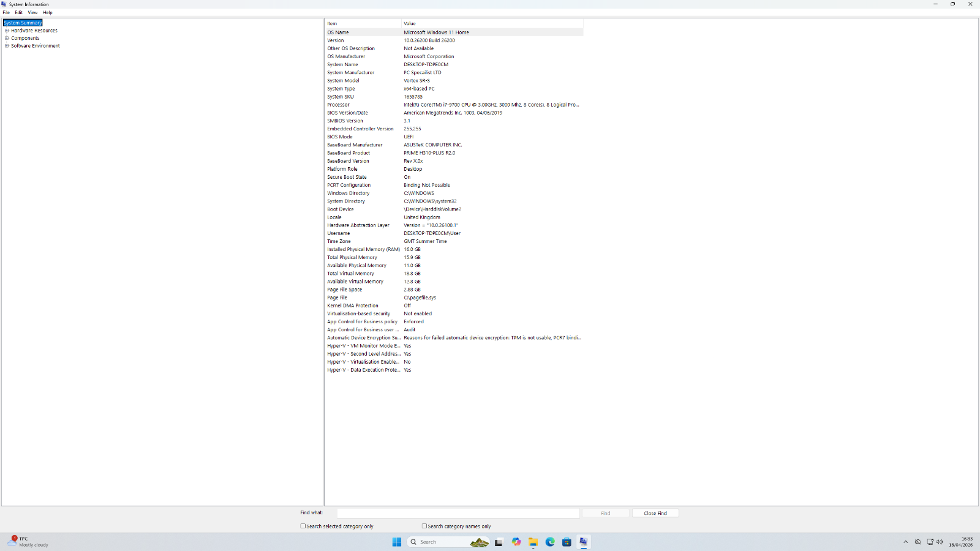Click the DESKTOP-TDPEOCM value
This screenshot has width=980, height=551.
pyautogui.click(x=426, y=64)
